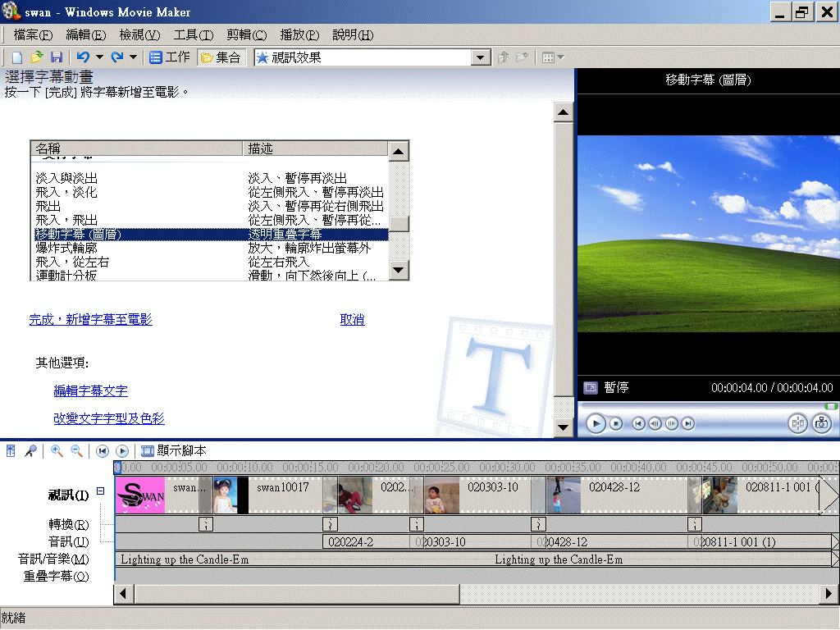
Task: Zoom out of the timeline with magnifier icon
Action: [75, 450]
